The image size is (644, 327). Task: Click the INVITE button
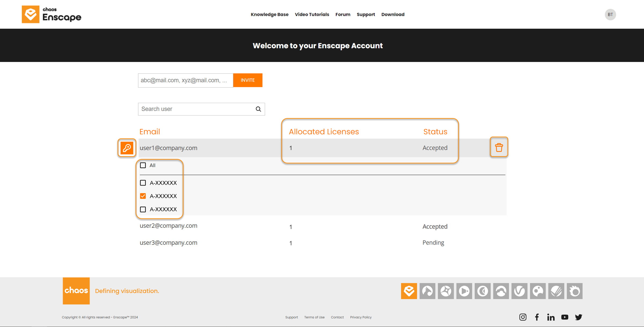[247, 80]
